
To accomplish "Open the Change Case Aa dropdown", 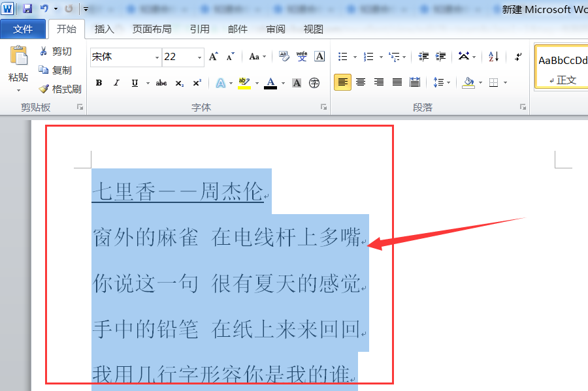I will pos(257,57).
